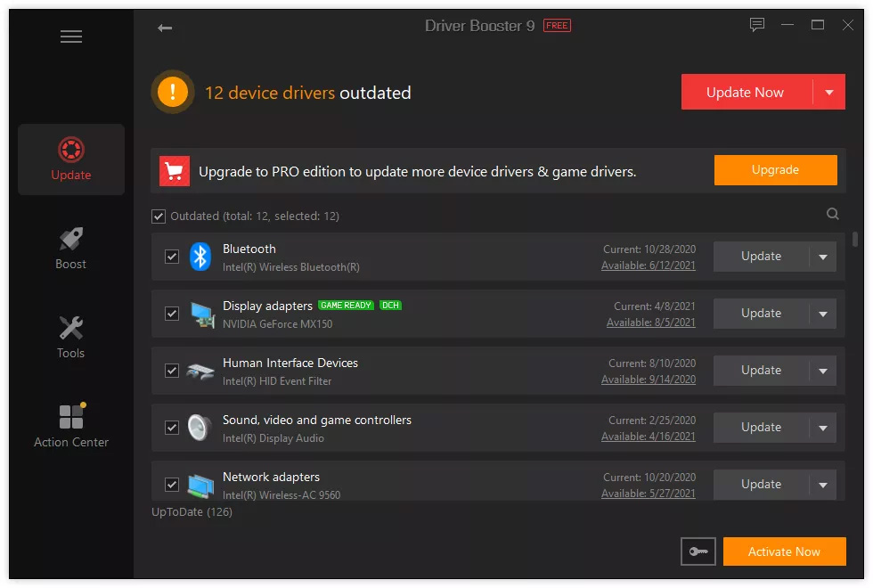Switch to the Update section
Image resolution: width=873 pixels, height=588 pixels.
click(71, 159)
